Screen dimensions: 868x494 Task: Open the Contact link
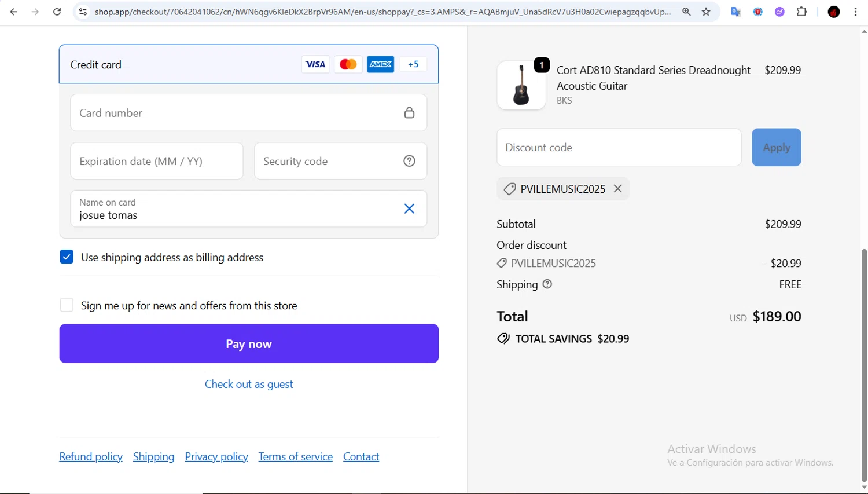(361, 456)
